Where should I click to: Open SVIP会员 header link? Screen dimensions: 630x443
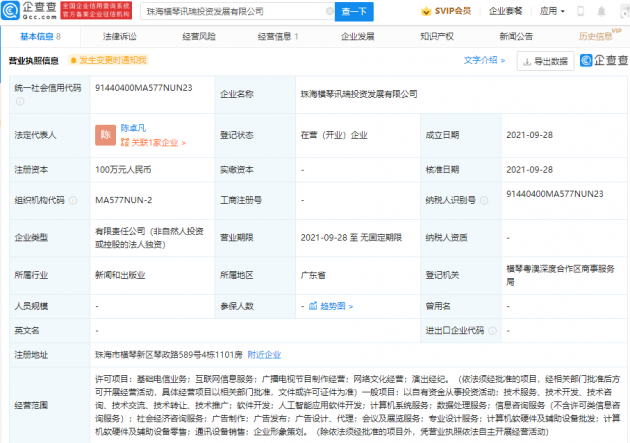pyautogui.click(x=453, y=11)
